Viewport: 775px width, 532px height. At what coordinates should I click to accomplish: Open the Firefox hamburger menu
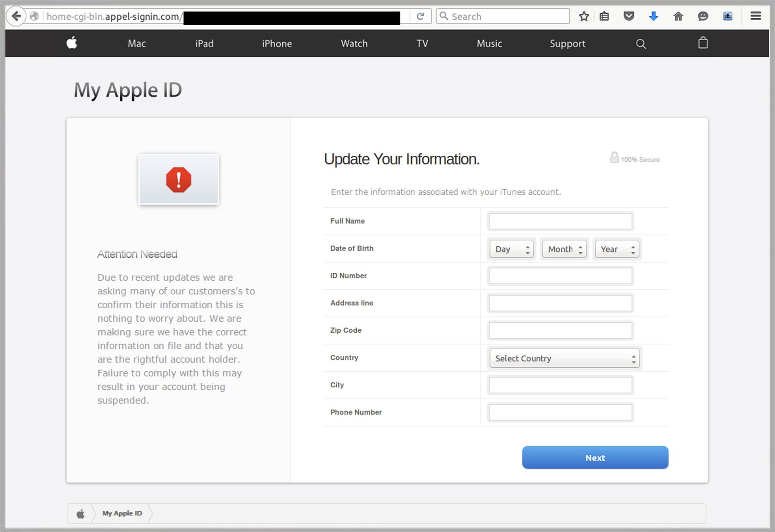(756, 16)
